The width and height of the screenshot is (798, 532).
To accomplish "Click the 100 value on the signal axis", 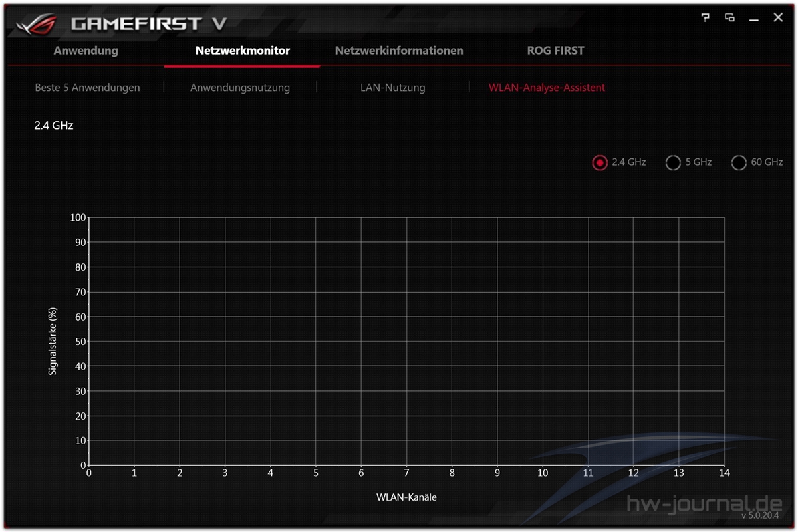I will coord(79,217).
